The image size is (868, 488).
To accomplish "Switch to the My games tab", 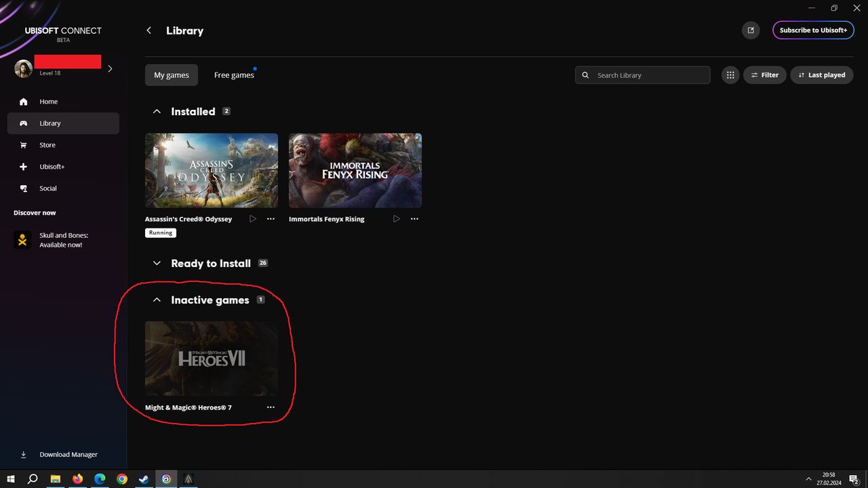I will point(172,75).
